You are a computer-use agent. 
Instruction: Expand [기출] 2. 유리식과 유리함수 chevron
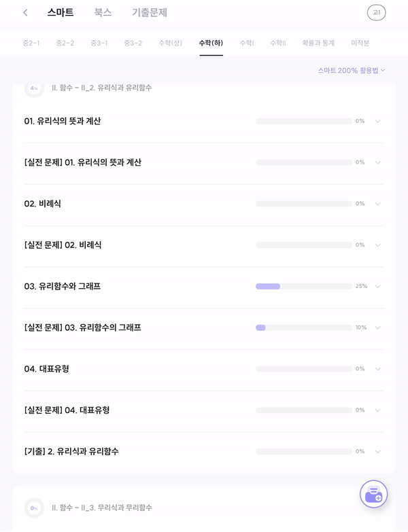coord(377,452)
